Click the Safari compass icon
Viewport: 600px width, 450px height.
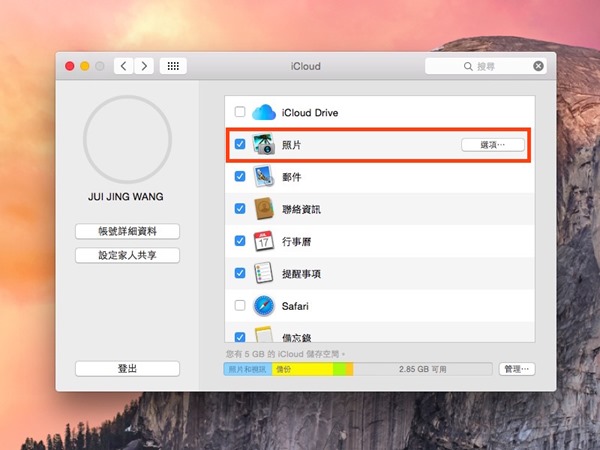pos(264,306)
